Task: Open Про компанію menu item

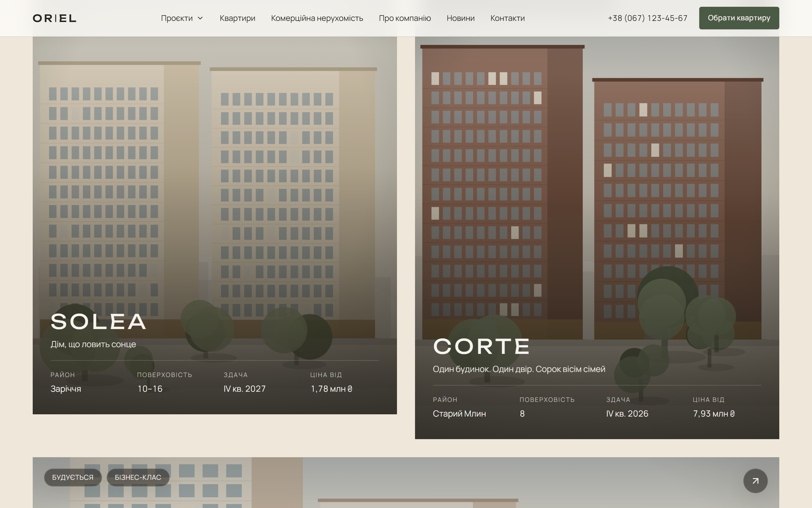Action: click(405, 18)
